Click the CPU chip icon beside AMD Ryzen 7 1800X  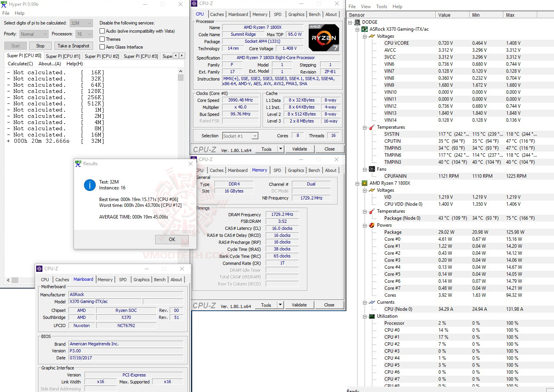[x=365, y=183]
